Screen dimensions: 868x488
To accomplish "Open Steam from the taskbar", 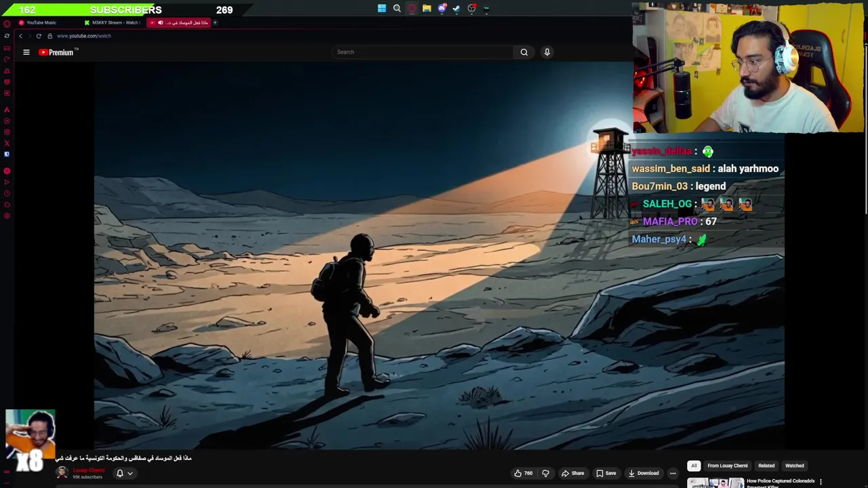I will [x=456, y=9].
